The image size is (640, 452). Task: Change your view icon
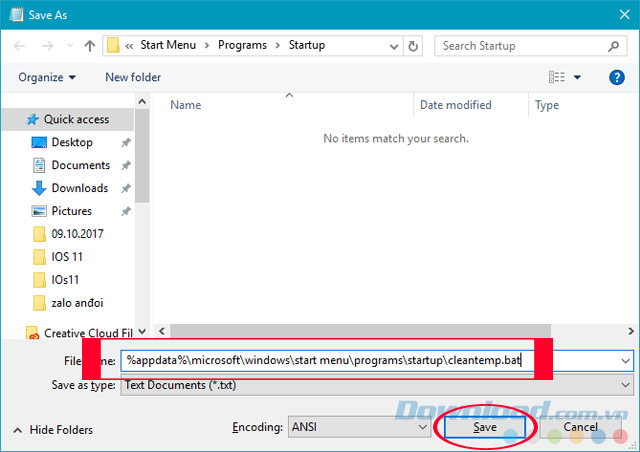pyautogui.click(x=557, y=77)
